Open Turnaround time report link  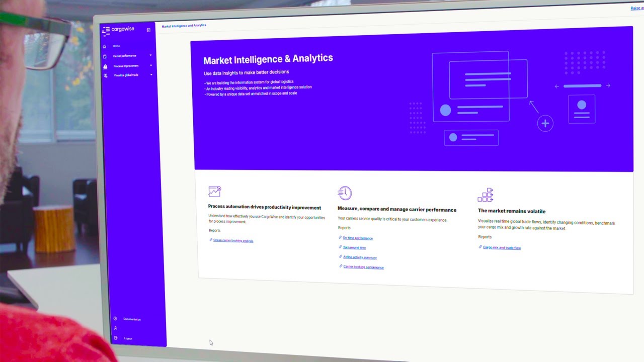pyautogui.click(x=355, y=247)
